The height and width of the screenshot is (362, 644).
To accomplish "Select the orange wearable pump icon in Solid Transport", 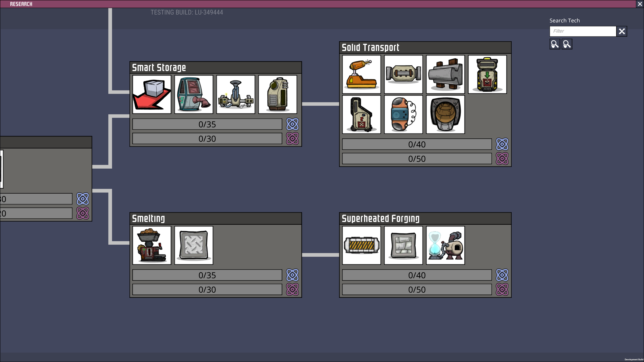I will click(403, 114).
